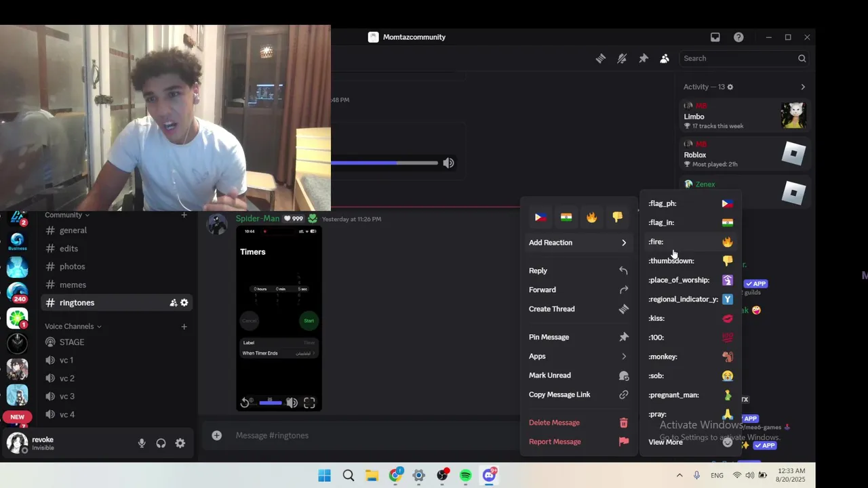This screenshot has height=488, width=868.
Task: Mute the Timers video volume
Action: click(292, 403)
